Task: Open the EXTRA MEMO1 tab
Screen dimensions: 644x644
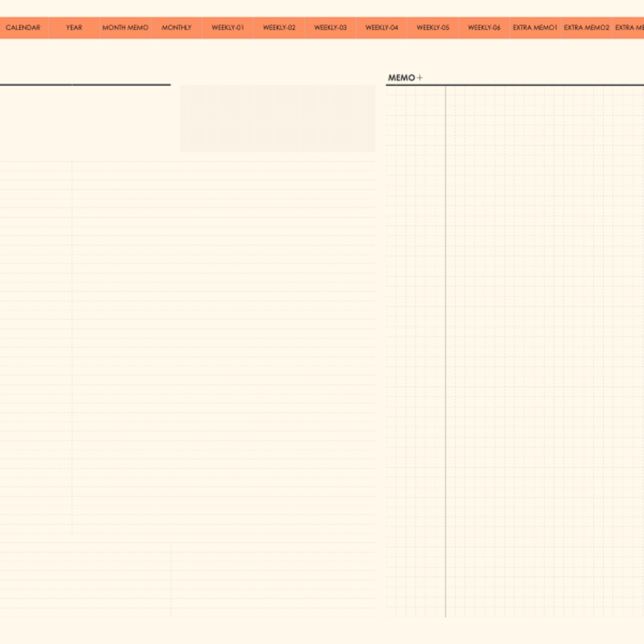Action: (x=535, y=27)
